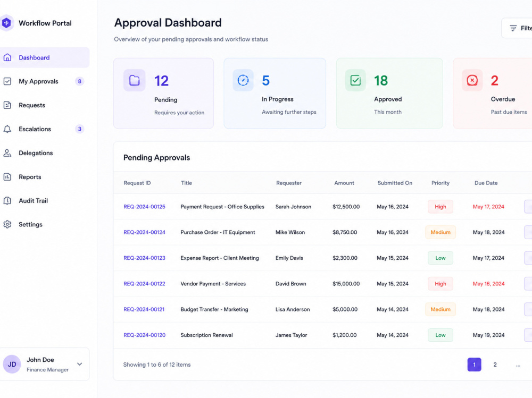View the Audit Trail page
The width and height of the screenshot is (532, 398).
click(44, 201)
